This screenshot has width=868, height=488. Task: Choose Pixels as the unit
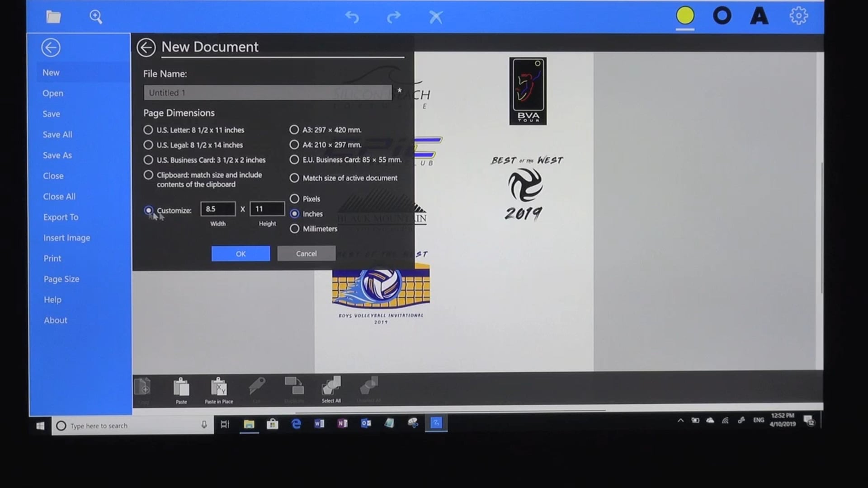(294, 199)
